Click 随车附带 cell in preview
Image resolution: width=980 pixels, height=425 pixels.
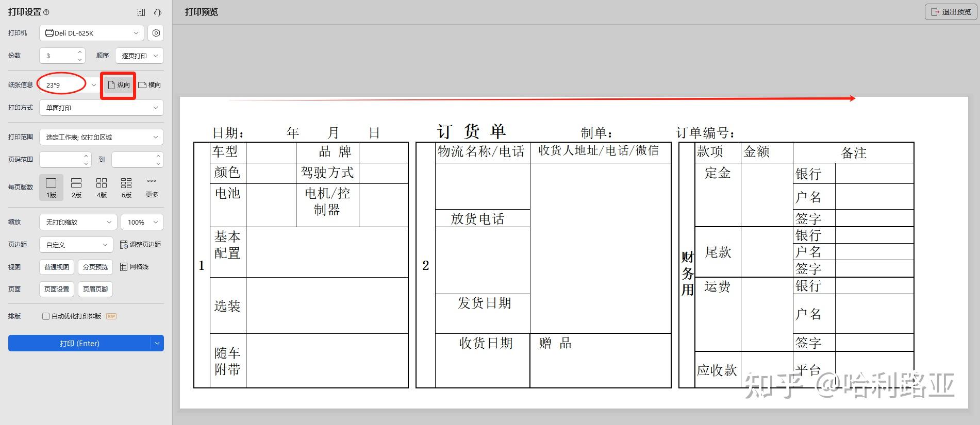[x=227, y=361]
